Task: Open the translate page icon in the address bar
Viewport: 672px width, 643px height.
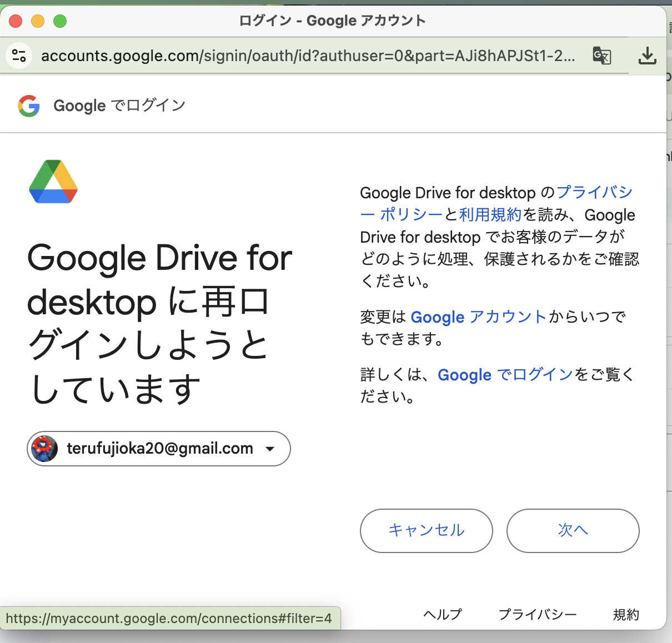Action: point(601,56)
